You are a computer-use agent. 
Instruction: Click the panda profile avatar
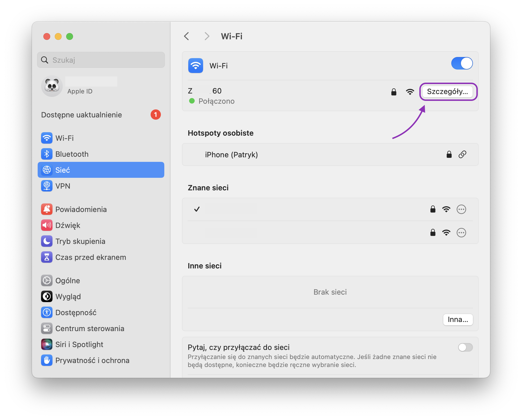pos(52,86)
